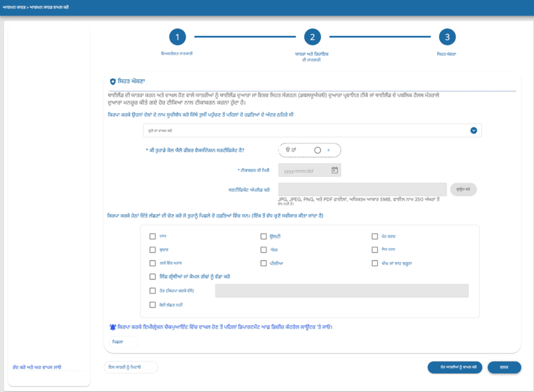Check the enlarged lymph glands checkbox
This screenshot has width=534, height=392.
click(153, 277)
